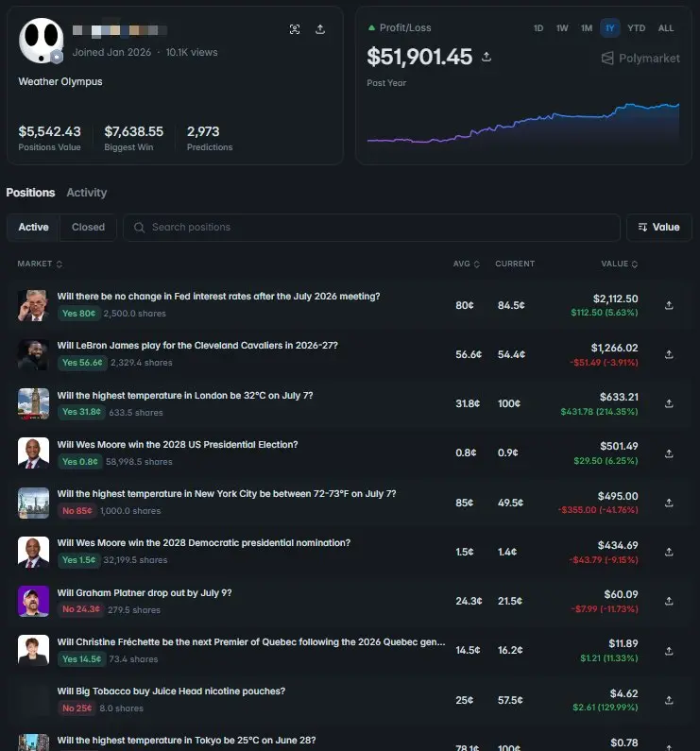Share the Christine Fréchette Quebec position

[669, 652]
